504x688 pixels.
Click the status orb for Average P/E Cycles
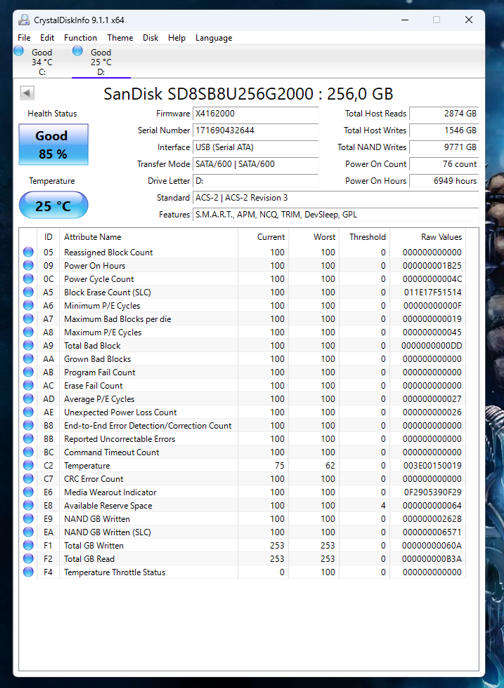(28, 398)
